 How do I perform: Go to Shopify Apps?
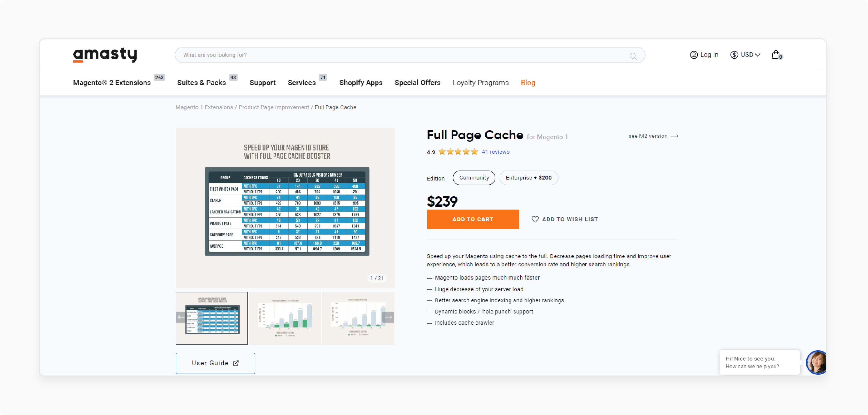(x=361, y=83)
